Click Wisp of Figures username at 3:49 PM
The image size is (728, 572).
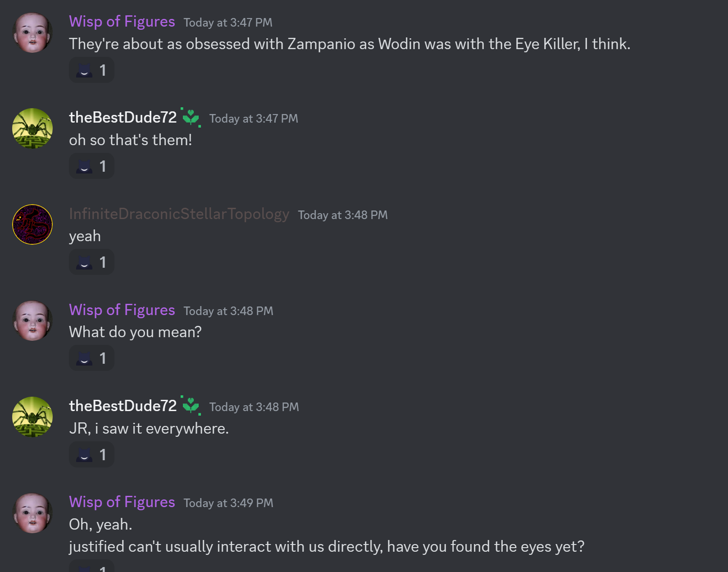(122, 502)
